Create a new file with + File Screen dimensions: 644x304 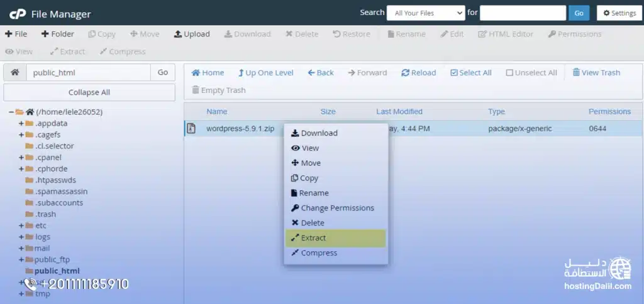16,34
